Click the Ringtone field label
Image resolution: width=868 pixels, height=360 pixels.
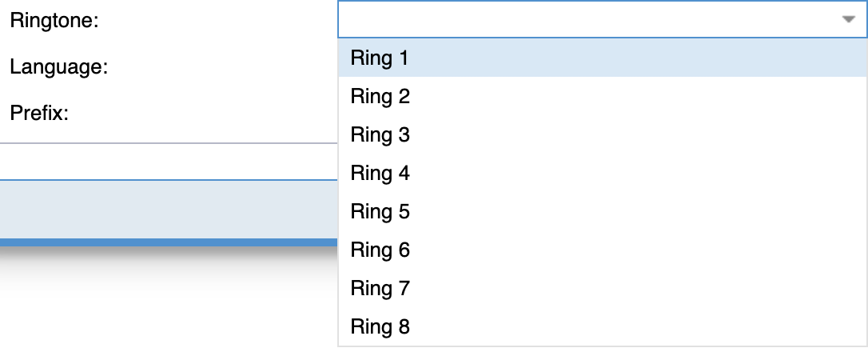[54, 21]
